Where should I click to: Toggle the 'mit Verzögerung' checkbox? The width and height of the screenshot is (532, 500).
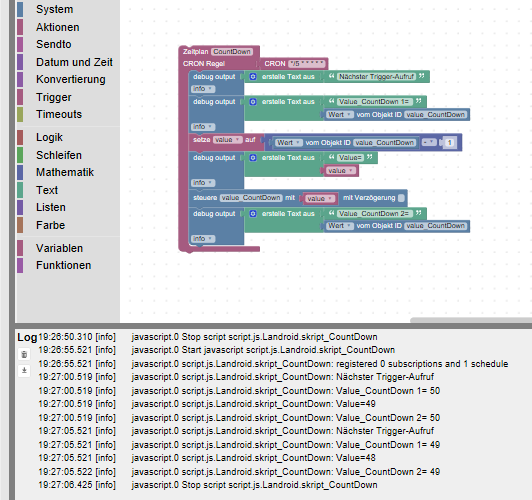[401, 198]
